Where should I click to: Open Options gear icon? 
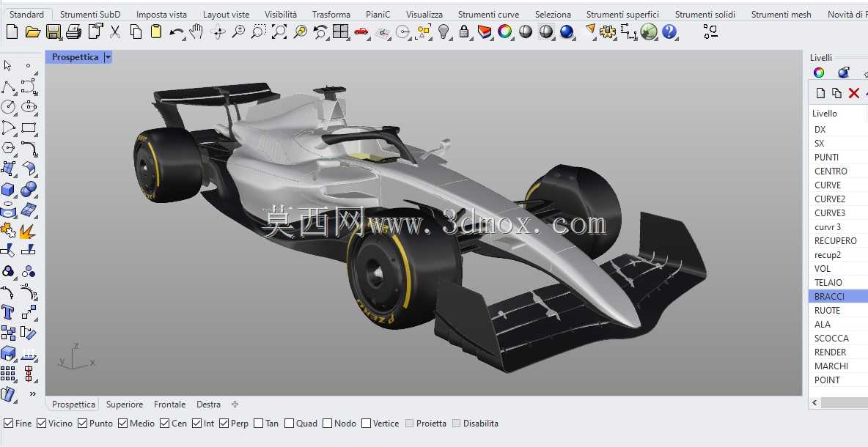click(x=607, y=32)
